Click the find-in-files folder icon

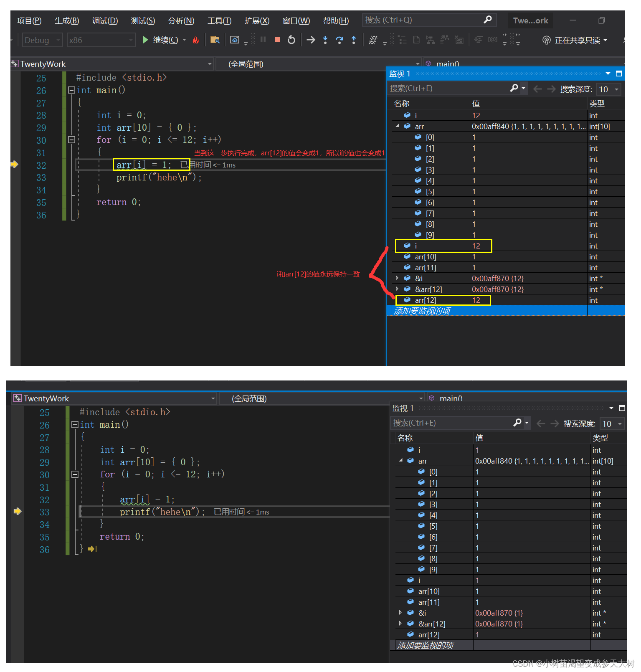tap(215, 40)
